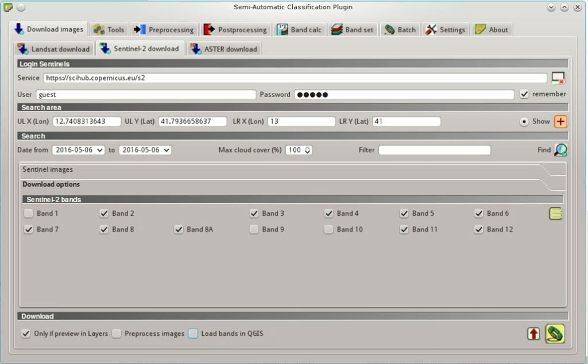Click the red arrow export links icon
Screen dimensions: 588x364
pos(533,333)
